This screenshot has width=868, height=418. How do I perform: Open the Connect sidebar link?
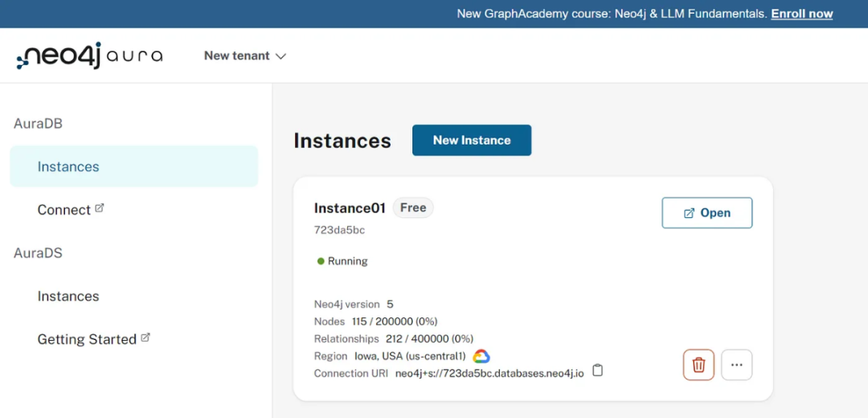pyautogui.click(x=70, y=210)
